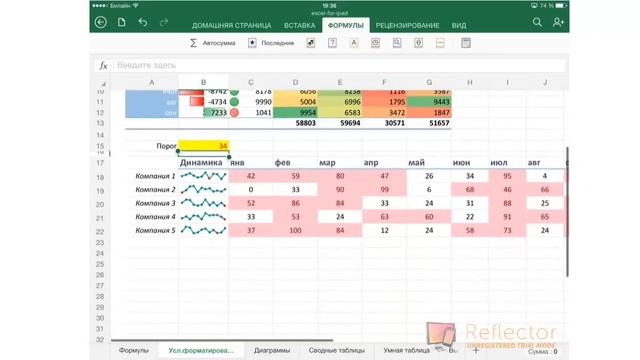Switch to ВСТАВКА tab
Image resolution: width=640 pixels, height=360 pixels.
click(300, 25)
